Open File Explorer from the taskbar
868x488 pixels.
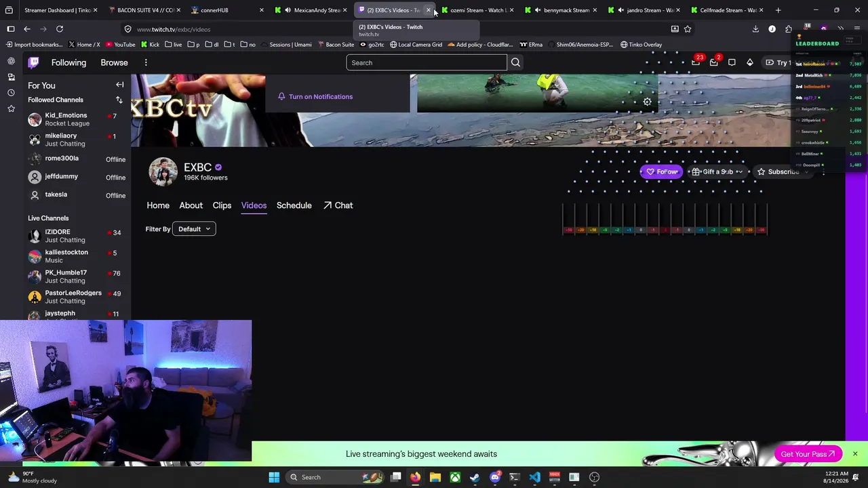pyautogui.click(x=435, y=477)
